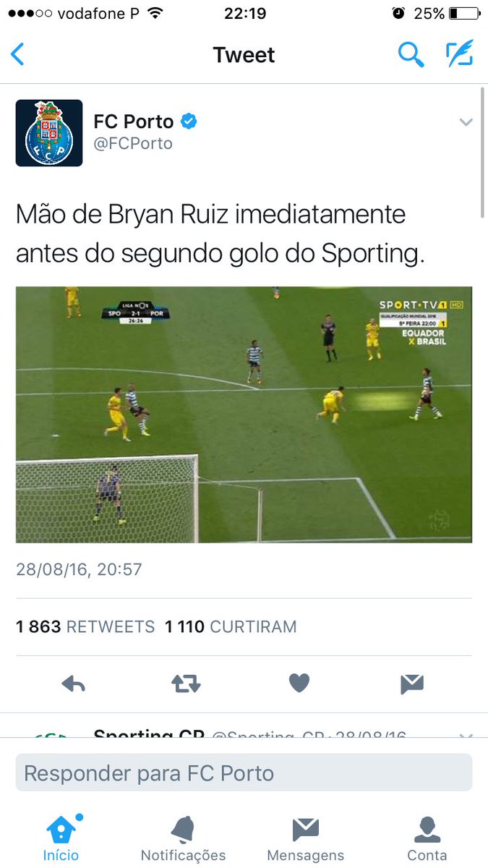Like the tweet with the heart icon
The width and height of the screenshot is (488, 868).
[299, 683]
